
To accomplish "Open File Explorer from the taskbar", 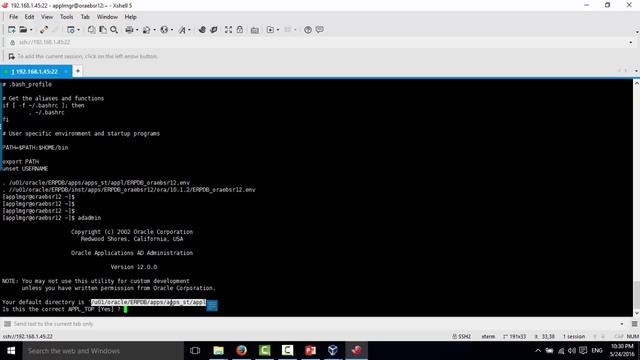I will [x=218, y=351].
